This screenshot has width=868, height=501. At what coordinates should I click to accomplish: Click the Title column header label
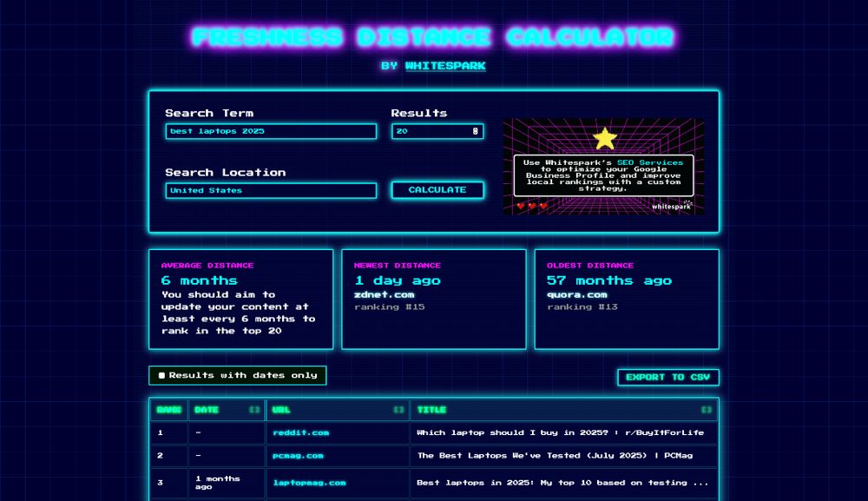[431, 410]
